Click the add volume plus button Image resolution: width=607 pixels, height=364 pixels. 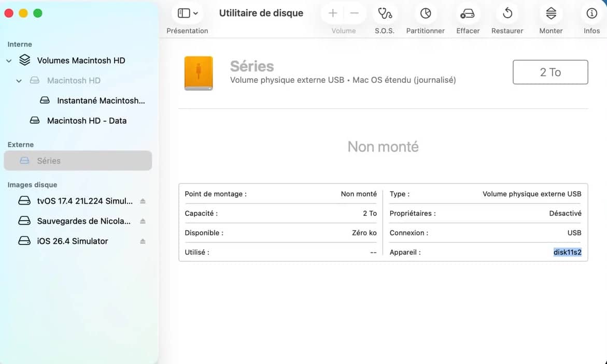coord(333,13)
